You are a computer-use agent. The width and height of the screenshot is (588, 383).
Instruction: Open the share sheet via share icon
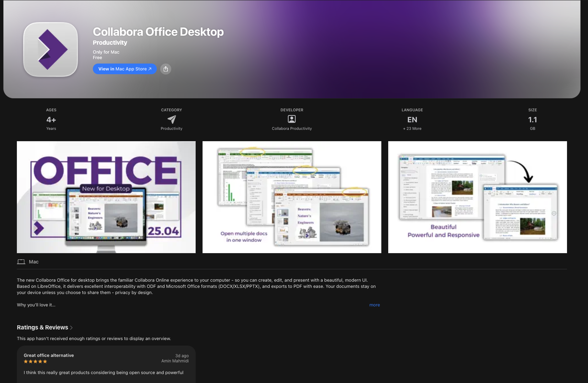pos(165,69)
